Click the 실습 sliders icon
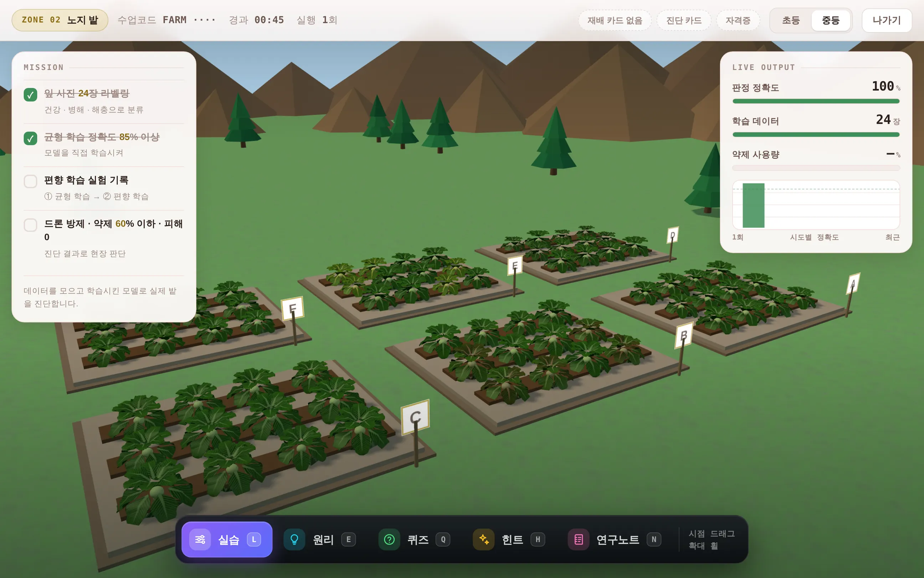Screen dimensions: 924x578 (x=200, y=539)
